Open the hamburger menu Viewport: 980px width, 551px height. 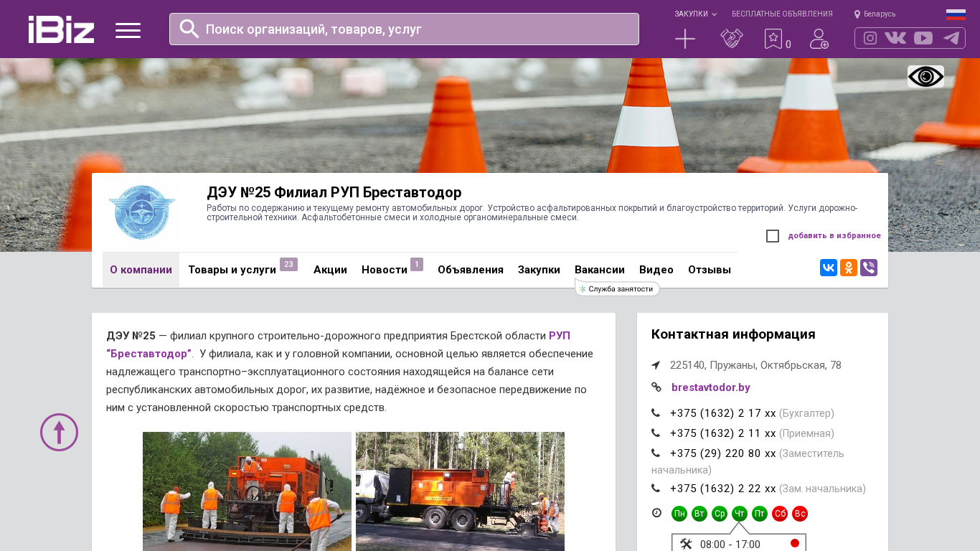click(x=128, y=30)
